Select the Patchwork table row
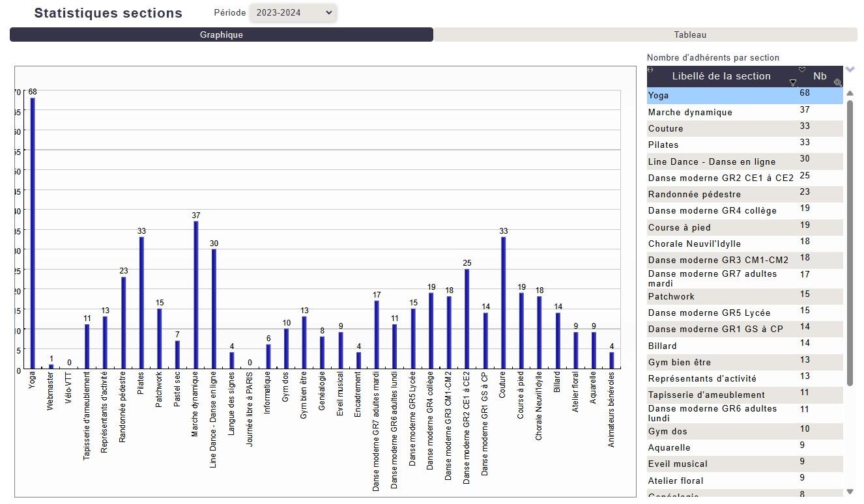 [720, 296]
